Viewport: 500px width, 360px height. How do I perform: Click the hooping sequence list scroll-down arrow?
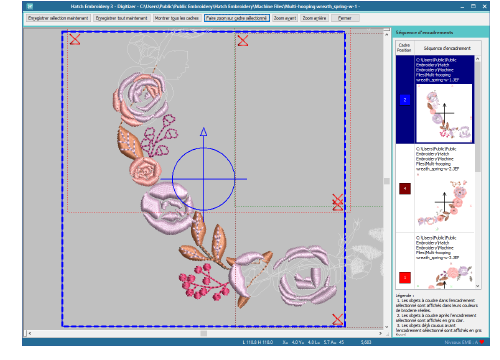pos(478,286)
